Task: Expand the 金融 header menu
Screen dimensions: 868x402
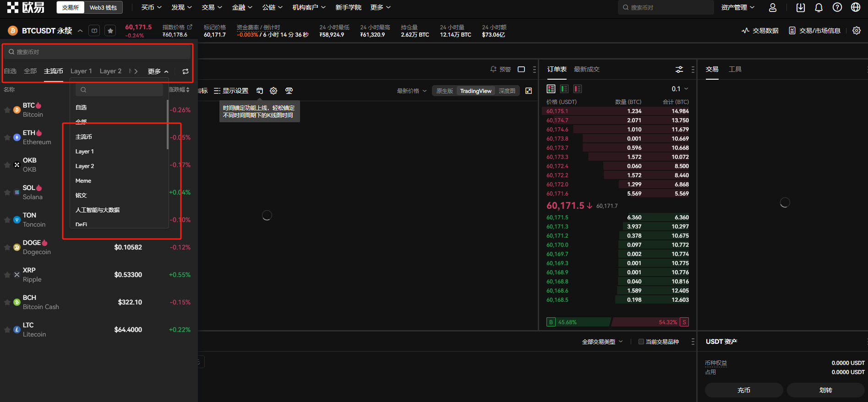Action: [x=242, y=7]
